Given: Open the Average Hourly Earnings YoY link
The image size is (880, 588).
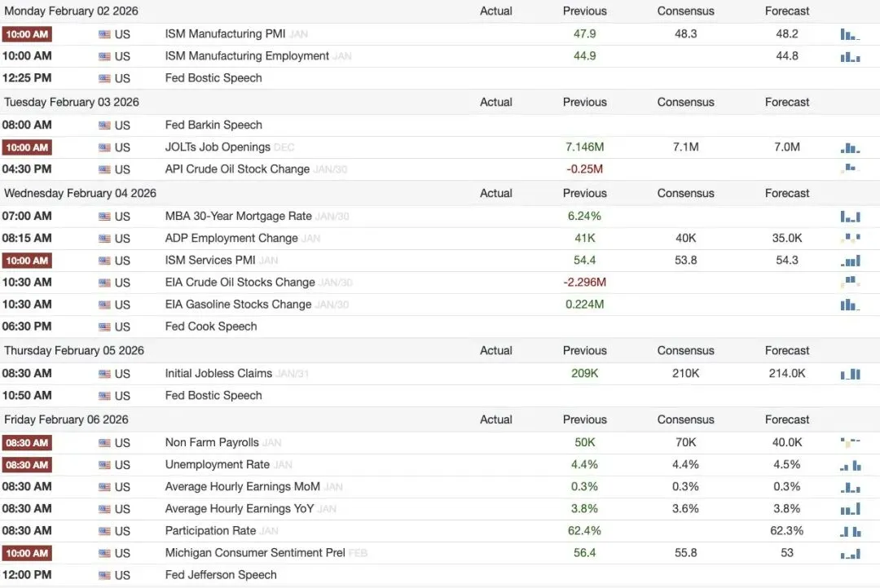Looking at the screenshot, I should [239, 509].
